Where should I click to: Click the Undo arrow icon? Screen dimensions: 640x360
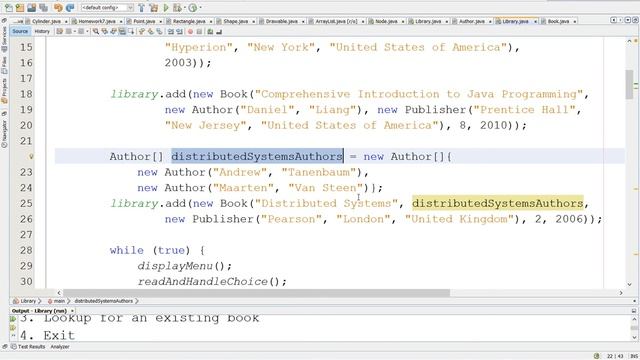click(x=58, y=8)
